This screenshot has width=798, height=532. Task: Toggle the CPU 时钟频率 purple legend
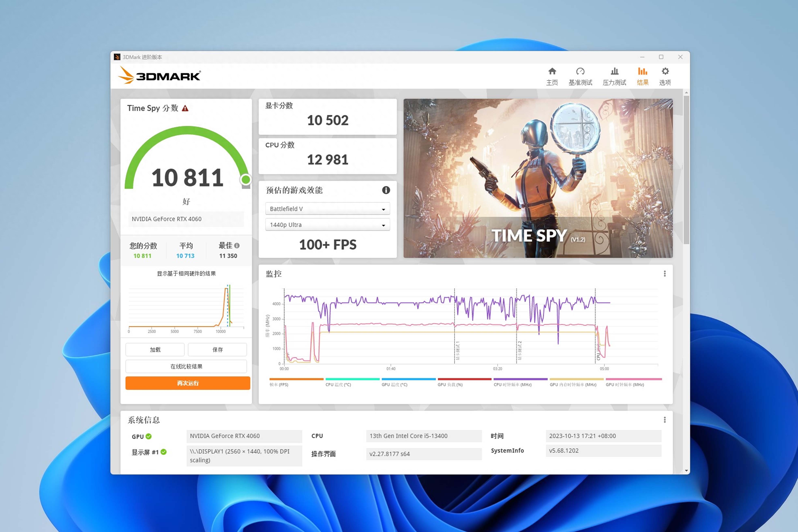click(520, 382)
